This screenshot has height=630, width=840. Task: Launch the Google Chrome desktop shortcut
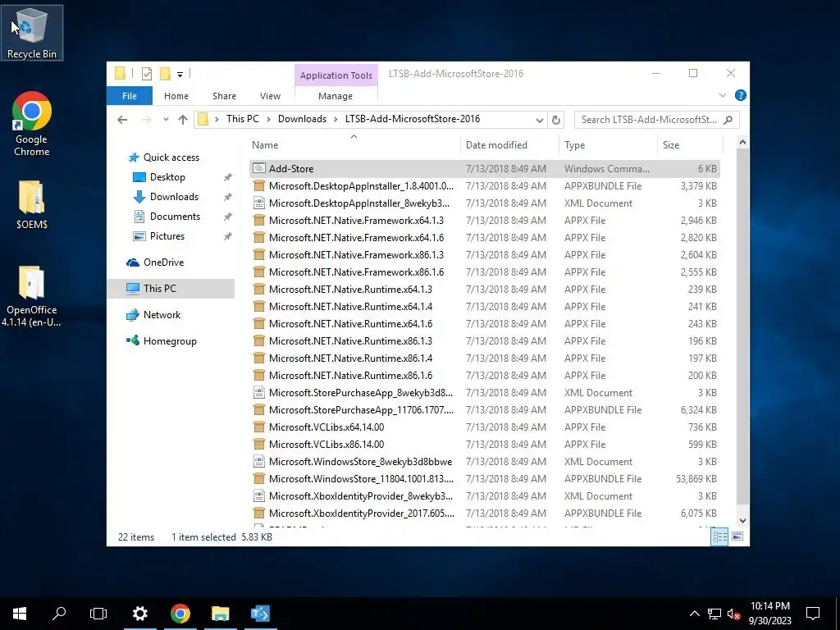click(32, 124)
